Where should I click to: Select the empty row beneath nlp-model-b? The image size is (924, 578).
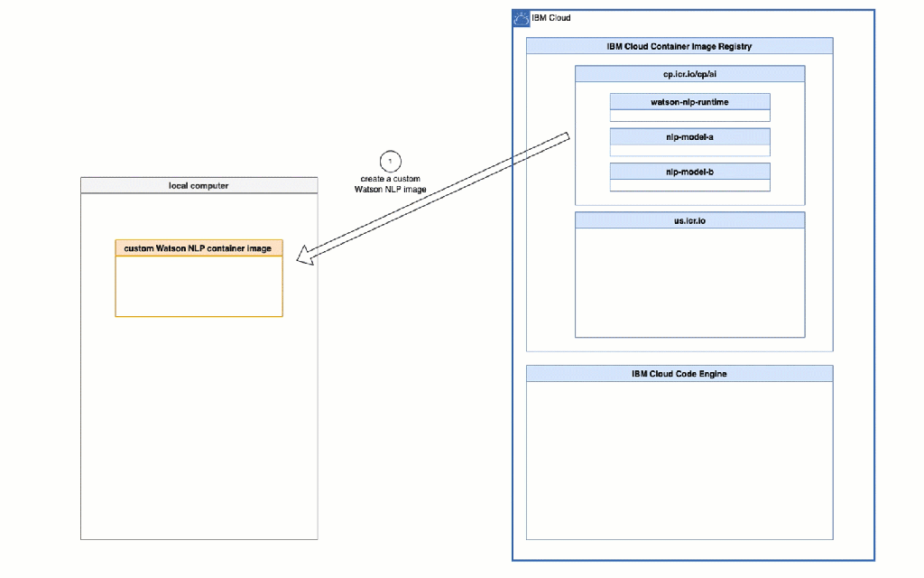coord(689,185)
